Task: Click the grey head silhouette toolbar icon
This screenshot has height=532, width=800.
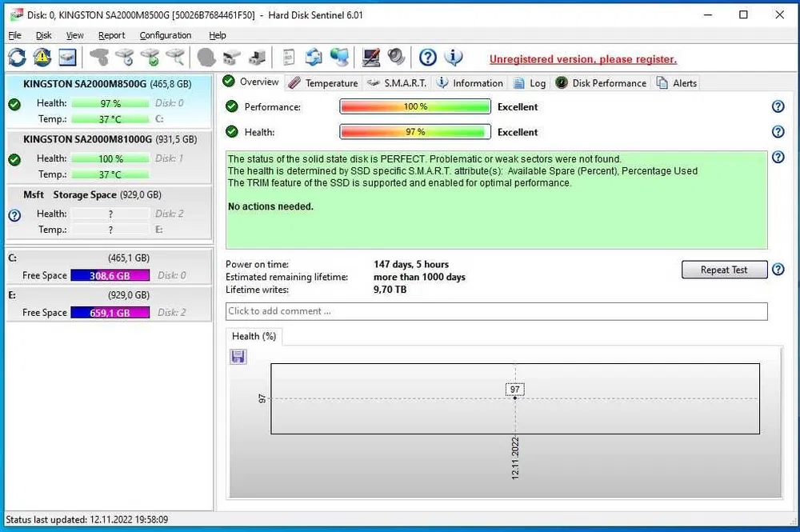Action: (206, 57)
